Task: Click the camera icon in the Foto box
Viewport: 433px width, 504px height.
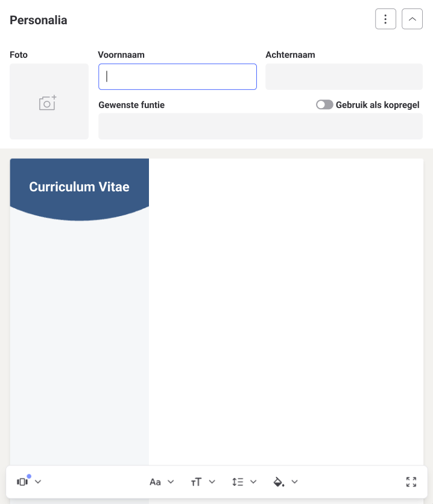Action: tap(48, 103)
